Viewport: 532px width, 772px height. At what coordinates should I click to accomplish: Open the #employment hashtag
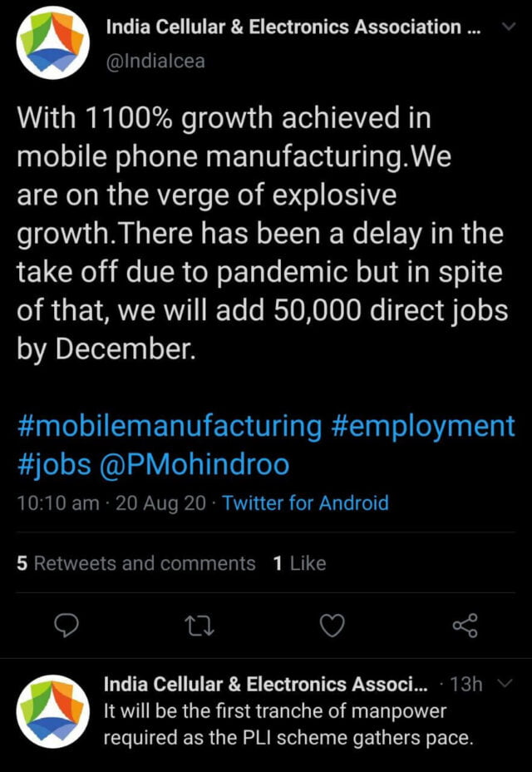(x=422, y=426)
